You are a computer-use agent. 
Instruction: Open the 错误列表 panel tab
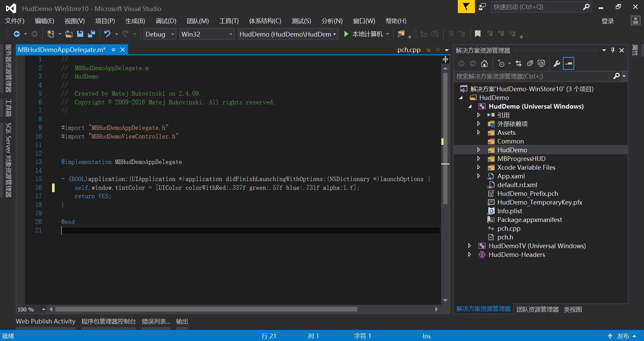(x=156, y=322)
